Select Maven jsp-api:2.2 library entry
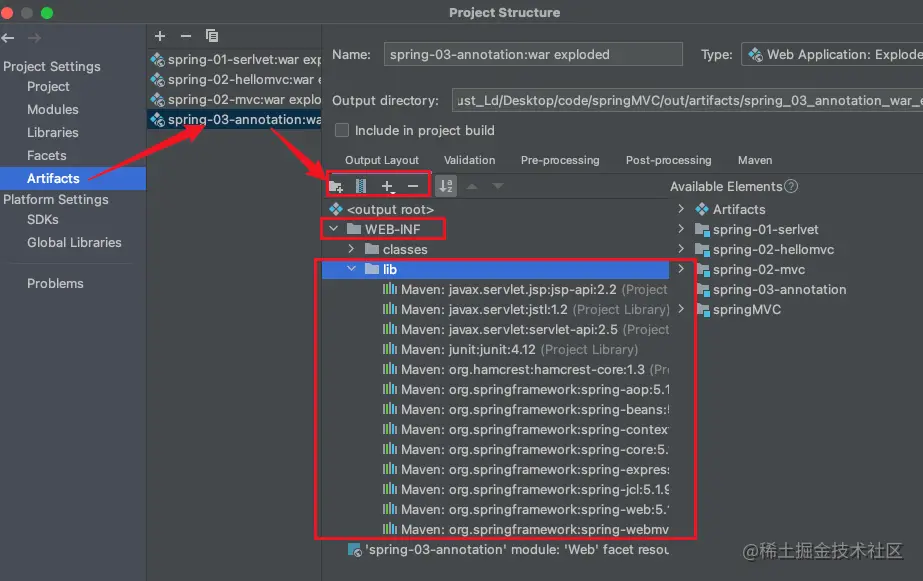This screenshot has width=923, height=581. pos(524,290)
